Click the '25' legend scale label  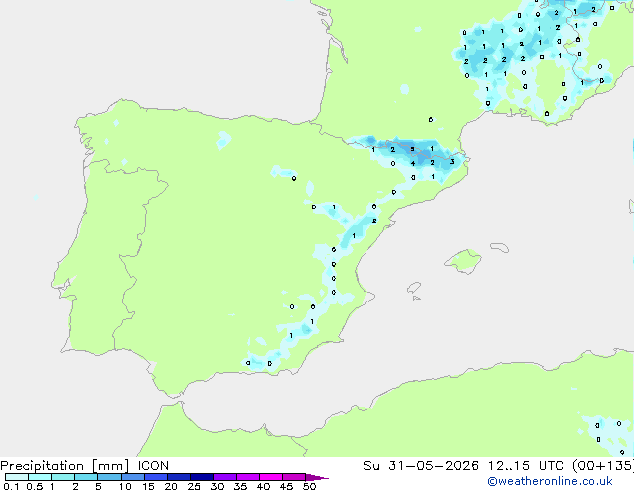click(x=194, y=486)
